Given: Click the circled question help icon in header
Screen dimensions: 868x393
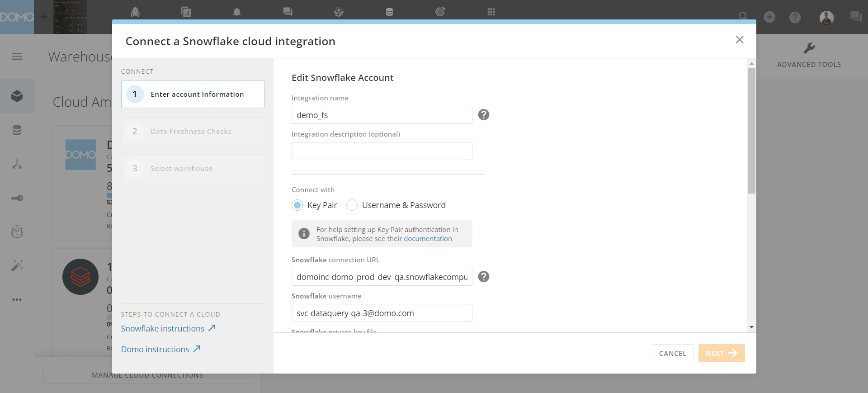Looking at the screenshot, I should [x=795, y=17].
